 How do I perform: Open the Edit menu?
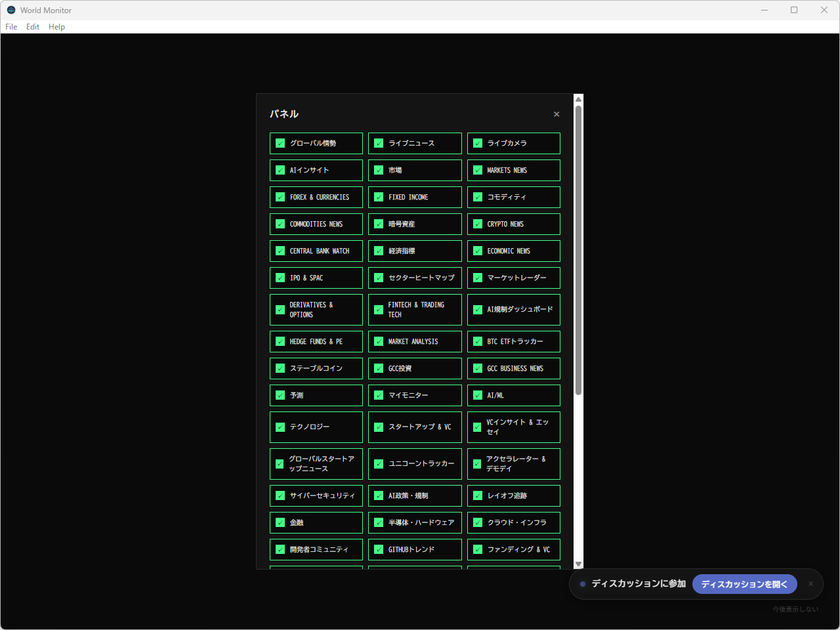(x=33, y=27)
